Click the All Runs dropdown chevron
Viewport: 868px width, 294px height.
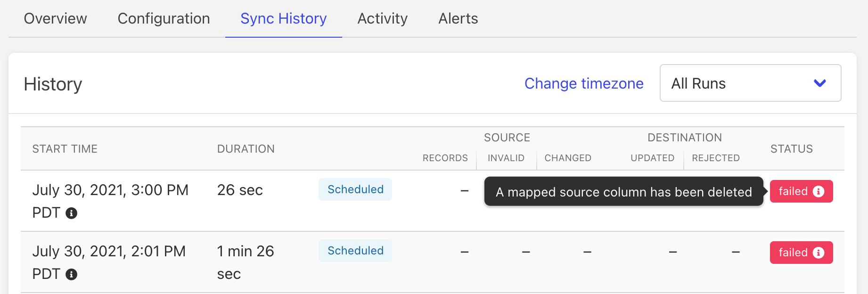[820, 83]
